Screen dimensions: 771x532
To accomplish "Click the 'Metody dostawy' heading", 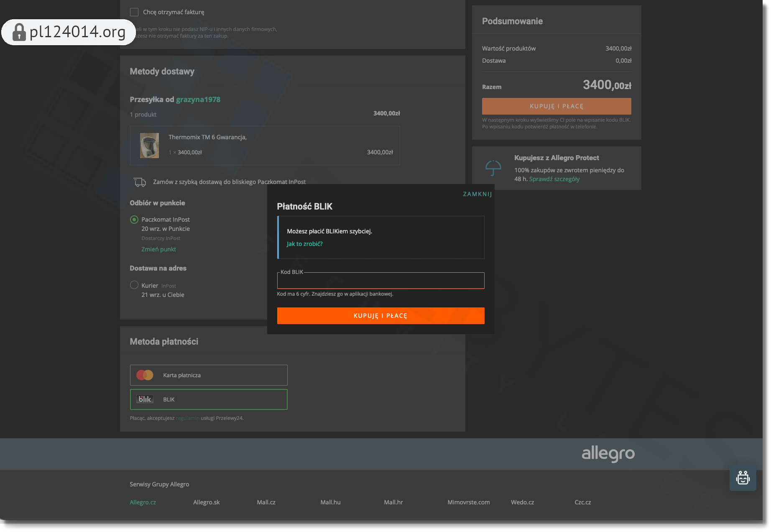I will (162, 72).
